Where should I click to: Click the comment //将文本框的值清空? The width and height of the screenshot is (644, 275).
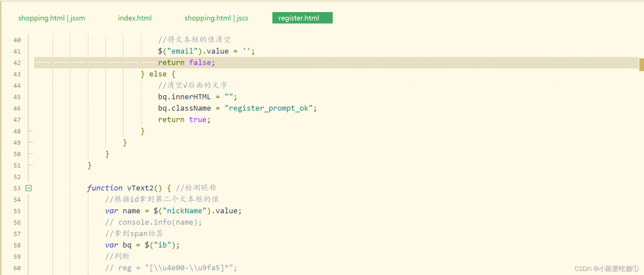tap(194, 40)
